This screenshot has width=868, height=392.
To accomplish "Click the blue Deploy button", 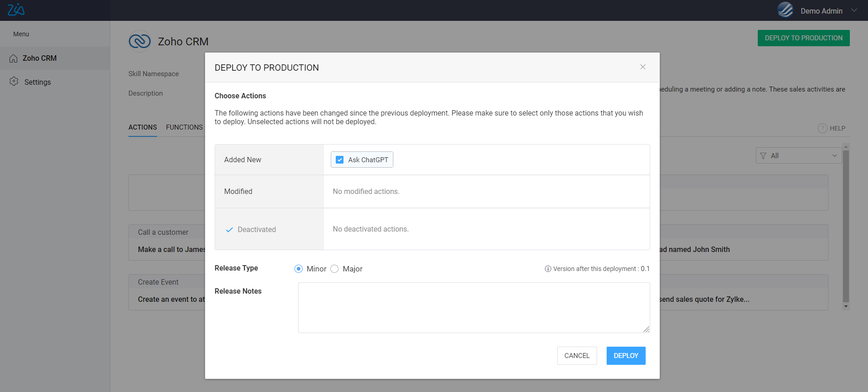I will coord(626,356).
